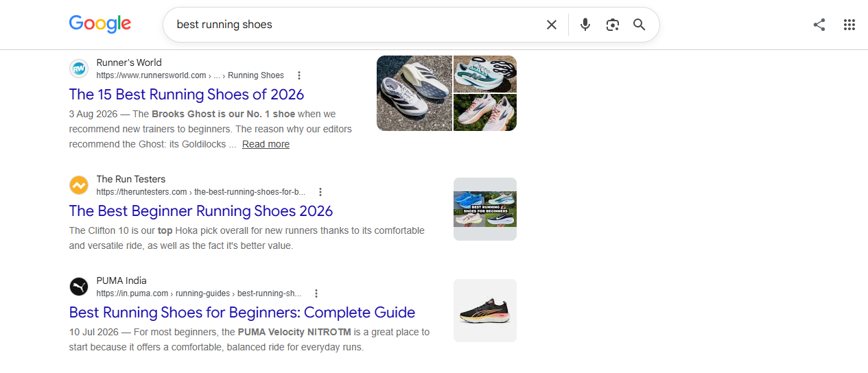
Task: Open the more options menu for the Runner's World result
Action: [298, 75]
